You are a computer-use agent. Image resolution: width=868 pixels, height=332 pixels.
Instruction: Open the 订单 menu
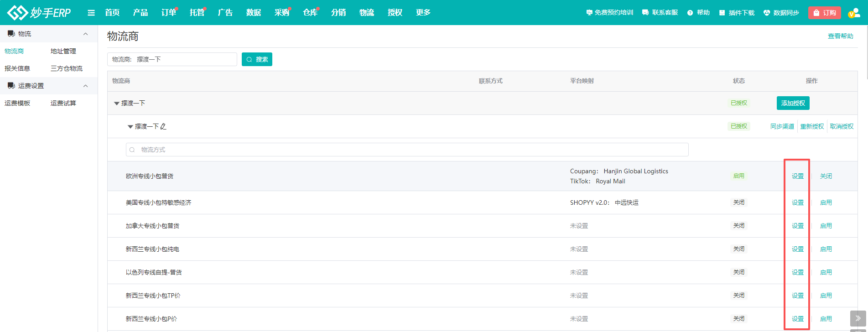[x=168, y=13]
